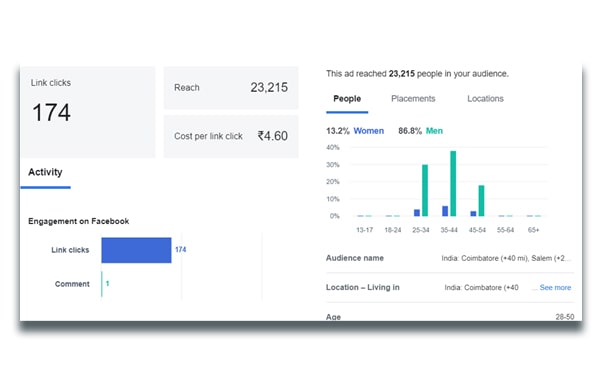This screenshot has width=602, height=381.
Task: Click the Link clicks 174 card
Action: 88,112
